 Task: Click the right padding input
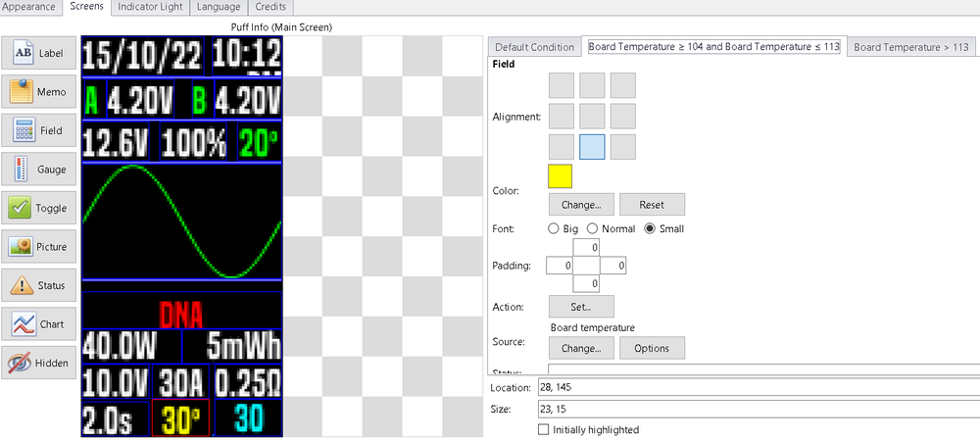[x=613, y=266]
